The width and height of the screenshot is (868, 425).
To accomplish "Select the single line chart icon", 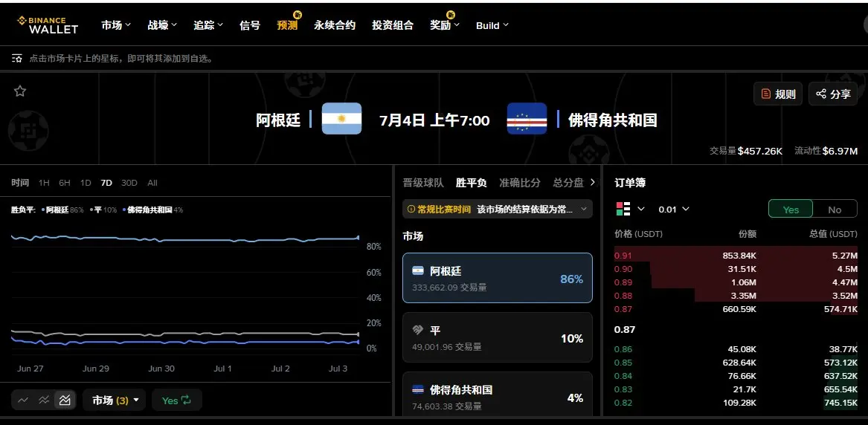I will 23,400.
